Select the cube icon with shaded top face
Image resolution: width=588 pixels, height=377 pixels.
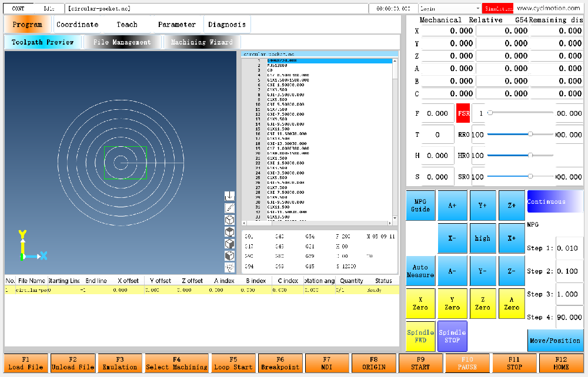229,232
